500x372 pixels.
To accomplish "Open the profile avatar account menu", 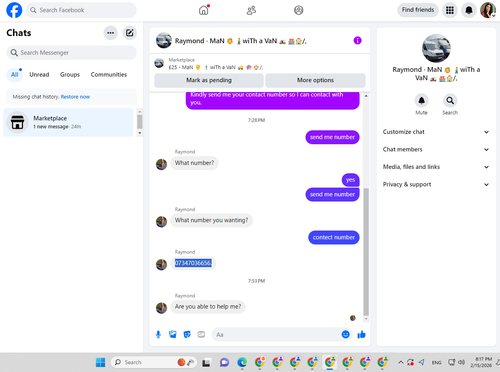I will [488, 10].
